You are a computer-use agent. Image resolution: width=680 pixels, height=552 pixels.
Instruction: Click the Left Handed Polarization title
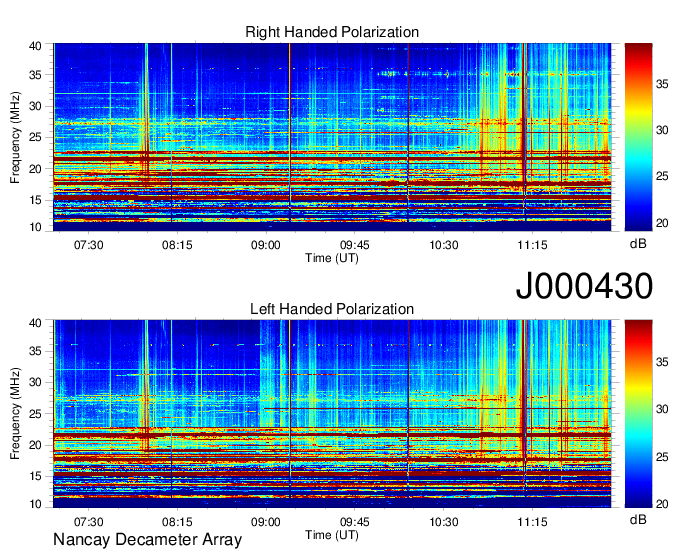click(332, 309)
